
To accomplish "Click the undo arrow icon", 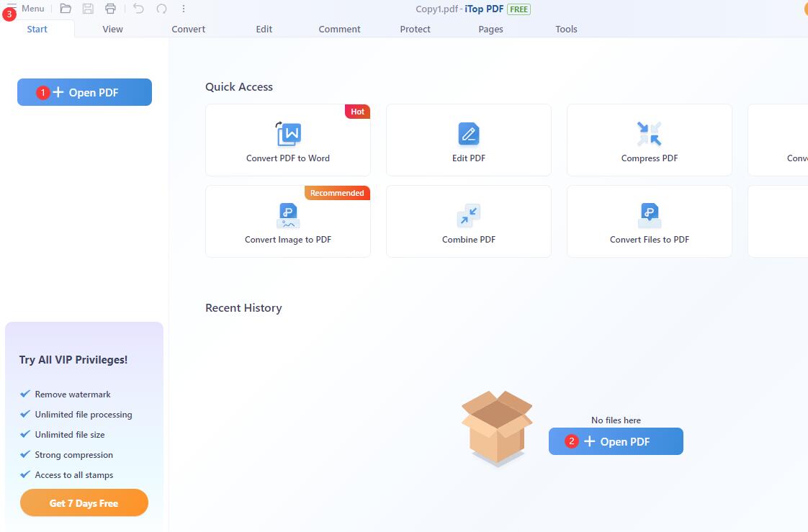I will point(139,9).
